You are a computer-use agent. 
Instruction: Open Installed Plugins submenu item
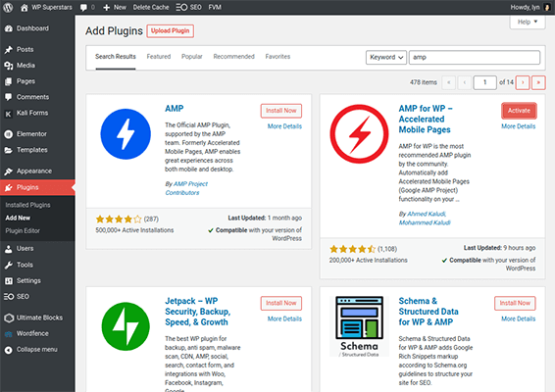[27, 205]
